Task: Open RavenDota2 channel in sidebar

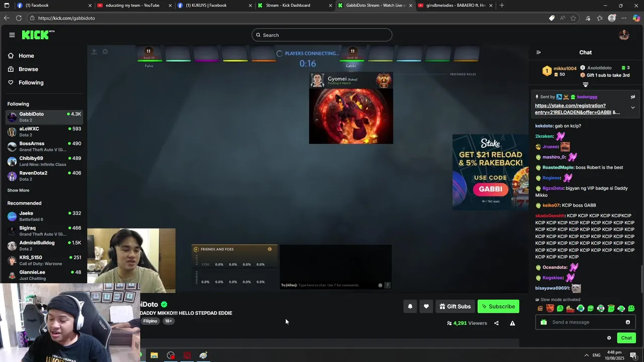Action: point(44,176)
